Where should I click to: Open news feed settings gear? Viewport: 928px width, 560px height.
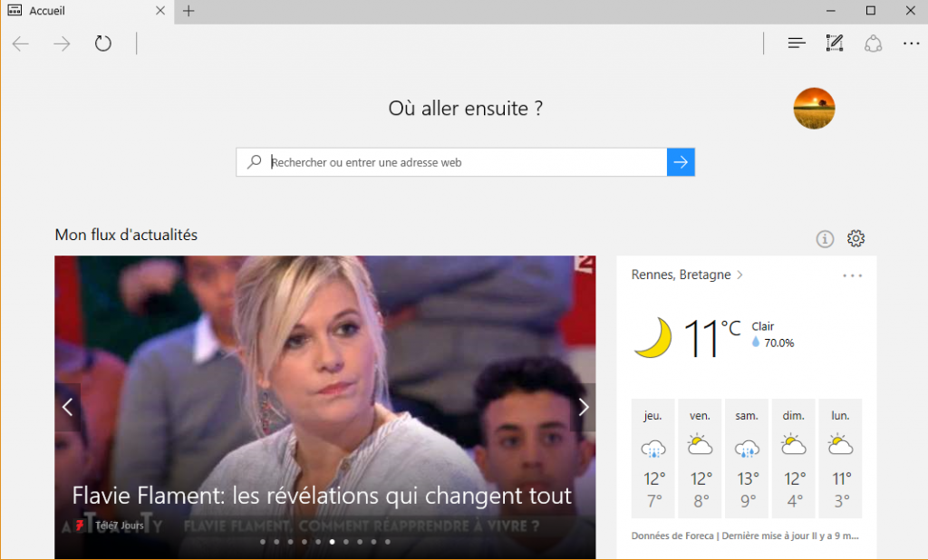(855, 238)
